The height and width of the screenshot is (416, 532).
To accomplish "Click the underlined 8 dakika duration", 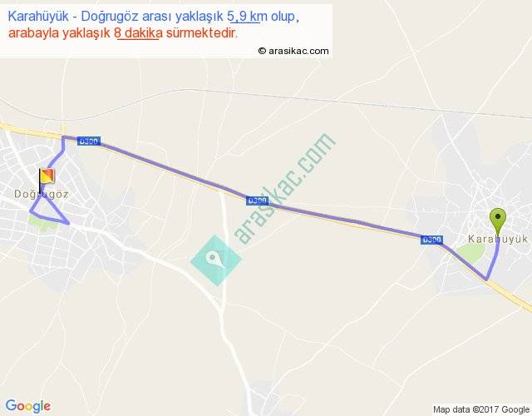I will point(139,33).
